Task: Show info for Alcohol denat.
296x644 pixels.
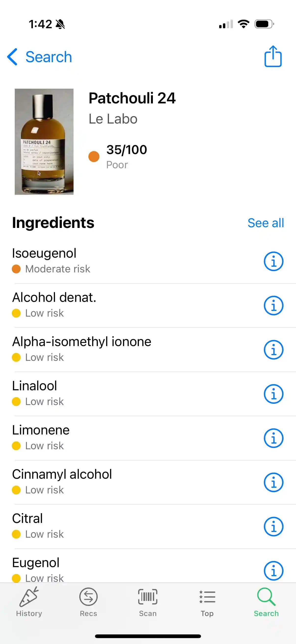Action: [x=273, y=306]
